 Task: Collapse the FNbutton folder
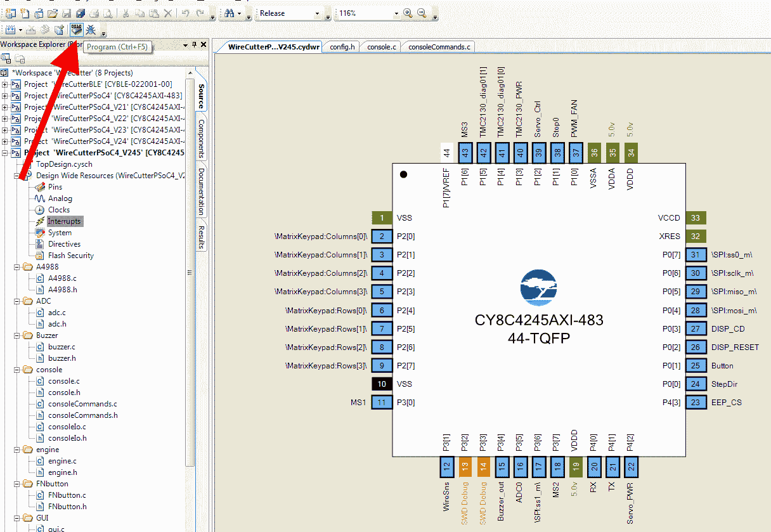[x=18, y=484]
